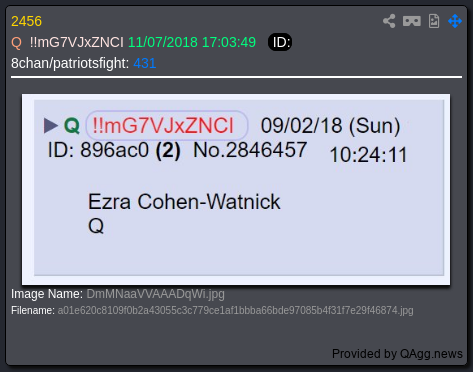The height and width of the screenshot is (372, 473).
Task: Click the 8chan/patriotsfight board label
Action: (70, 63)
